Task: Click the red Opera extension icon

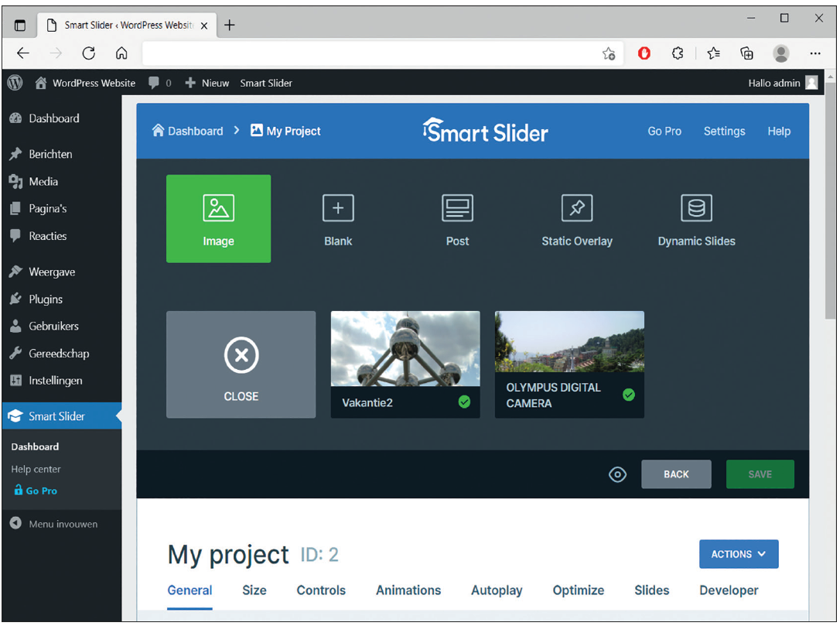Action: [644, 53]
